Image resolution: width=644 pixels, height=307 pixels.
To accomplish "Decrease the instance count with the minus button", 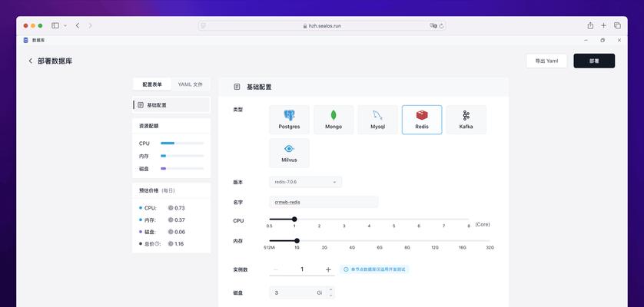I will coord(276,269).
